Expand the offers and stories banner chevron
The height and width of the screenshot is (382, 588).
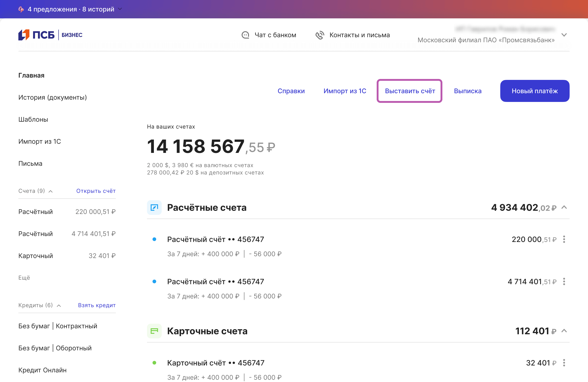point(120,9)
